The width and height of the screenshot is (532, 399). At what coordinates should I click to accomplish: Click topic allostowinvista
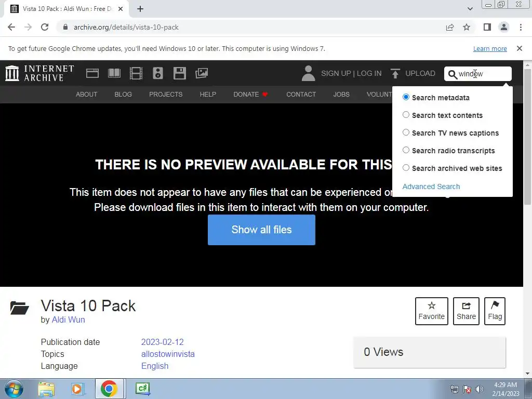tap(168, 354)
